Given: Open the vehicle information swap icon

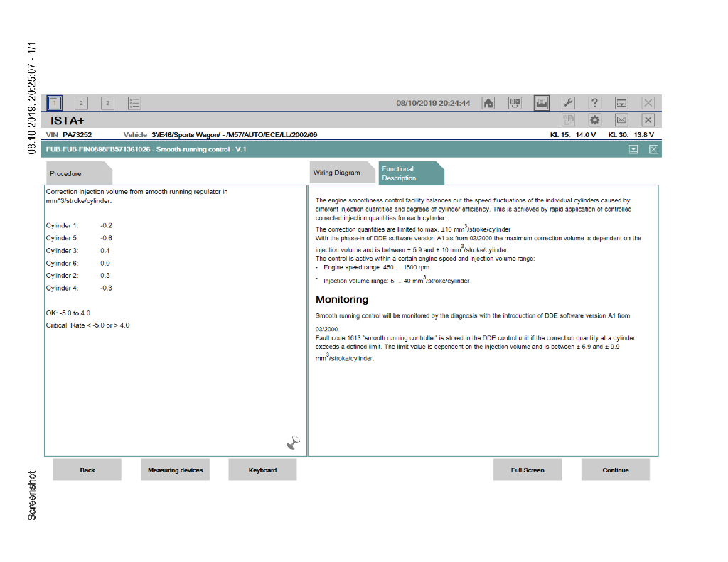Looking at the screenshot, I should click(515, 103).
